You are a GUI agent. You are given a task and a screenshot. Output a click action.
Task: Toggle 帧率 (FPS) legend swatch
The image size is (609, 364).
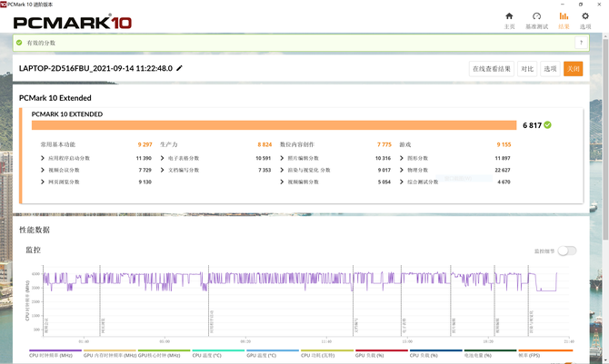point(545,350)
